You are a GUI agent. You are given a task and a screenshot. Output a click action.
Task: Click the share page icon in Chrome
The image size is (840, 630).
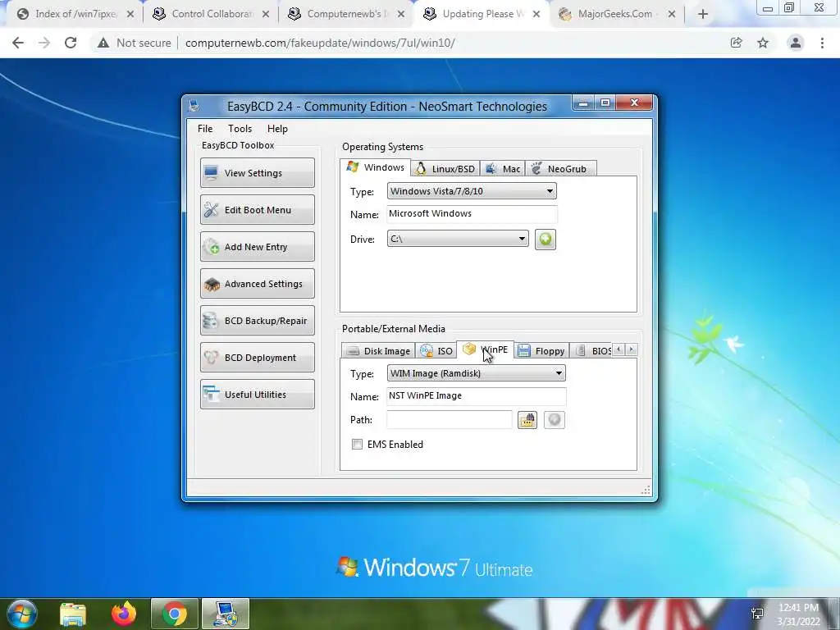point(736,43)
